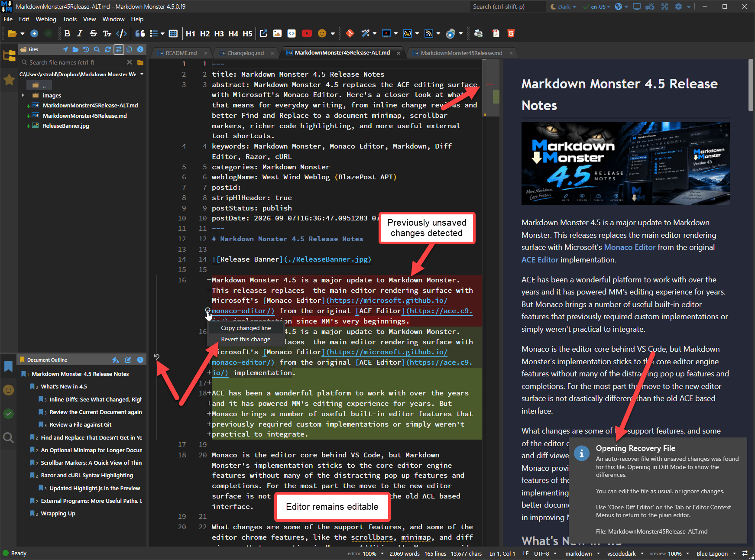Screen dimensions: 755x560
Task: Embed a YouTube video via toolbar icon
Action: [x=307, y=33]
